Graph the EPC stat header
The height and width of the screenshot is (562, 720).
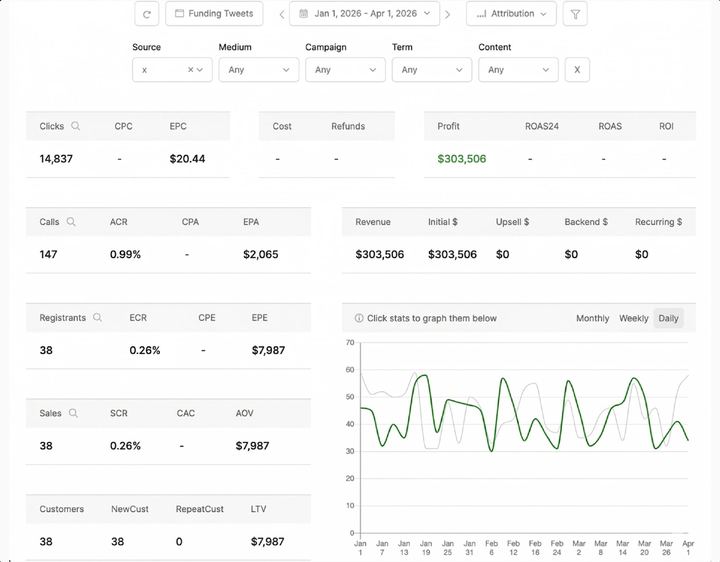[x=178, y=126]
